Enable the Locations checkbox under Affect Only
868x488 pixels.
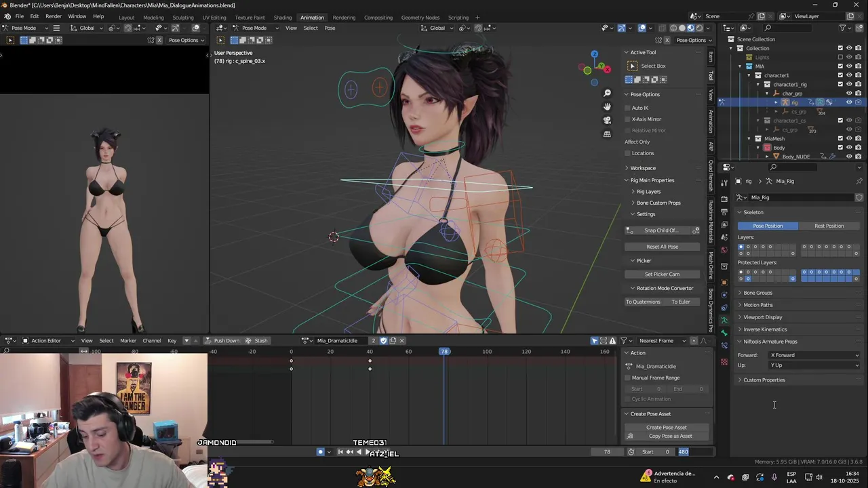click(628, 153)
